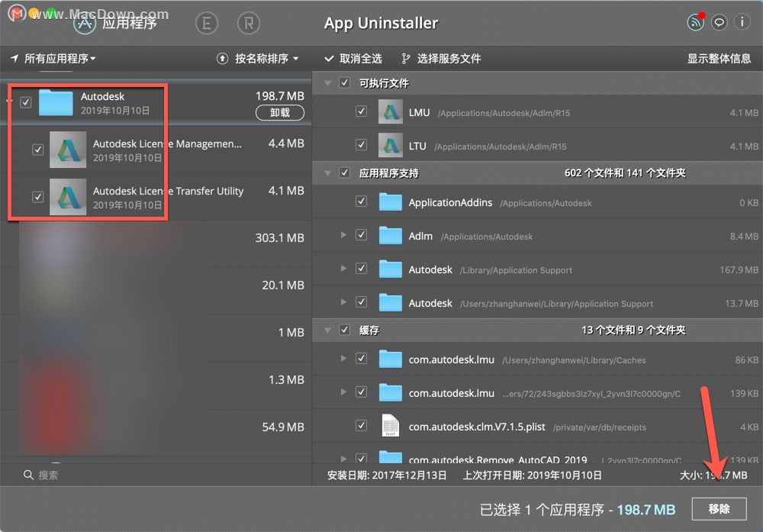763x532 pixels.
Task: Uncheck the Autodesk License Transfer Utility checkbox
Action: click(38, 197)
